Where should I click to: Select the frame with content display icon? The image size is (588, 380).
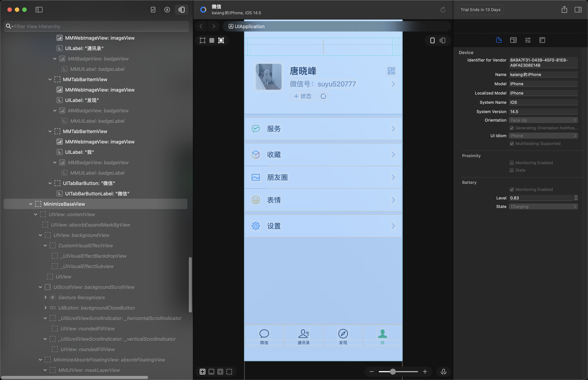coord(221,40)
